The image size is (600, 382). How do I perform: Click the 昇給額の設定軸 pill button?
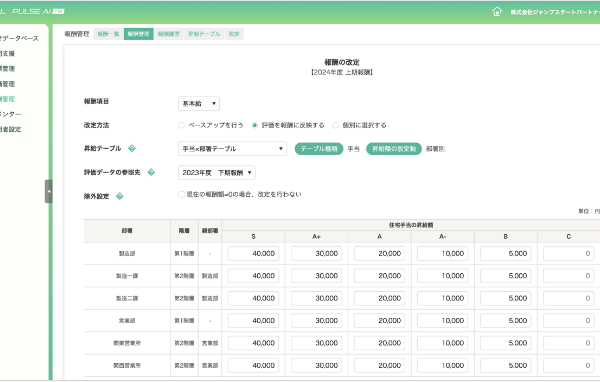point(394,149)
